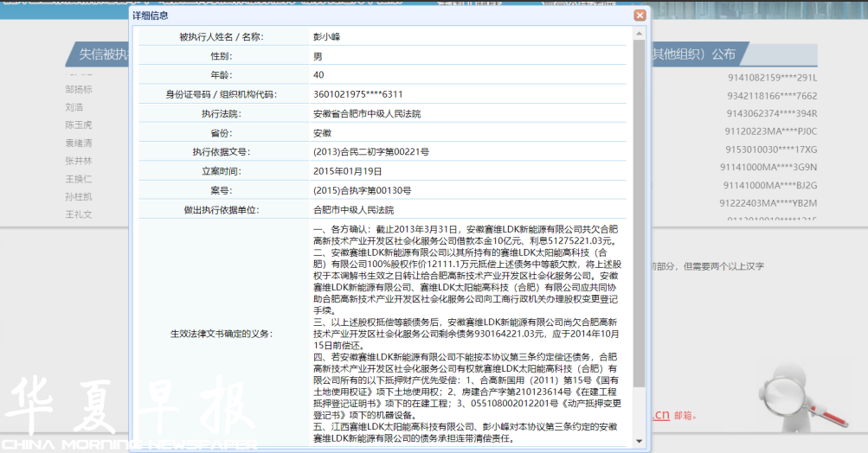Click the filing date 2015年01月19日
Viewport: 868px width, 453px height.
pyautogui.click(x=348, y=171)
